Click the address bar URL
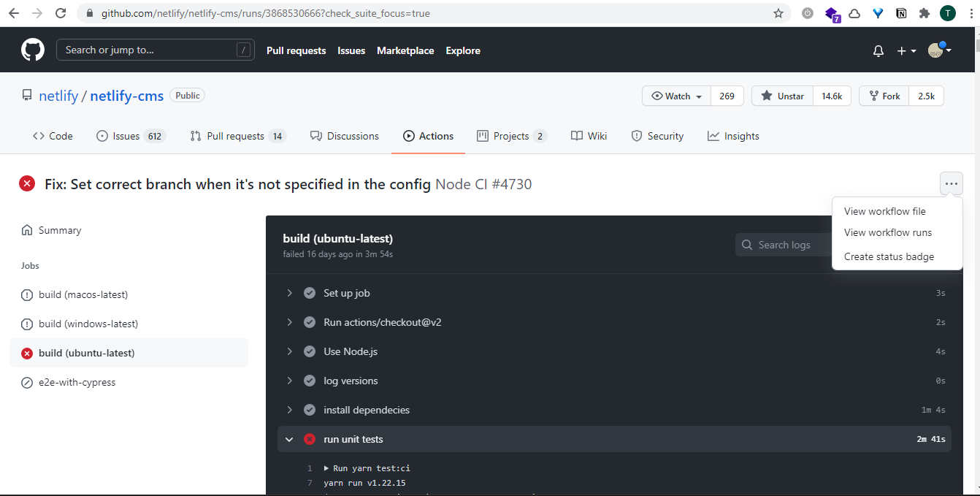 (x=265, y=13)
